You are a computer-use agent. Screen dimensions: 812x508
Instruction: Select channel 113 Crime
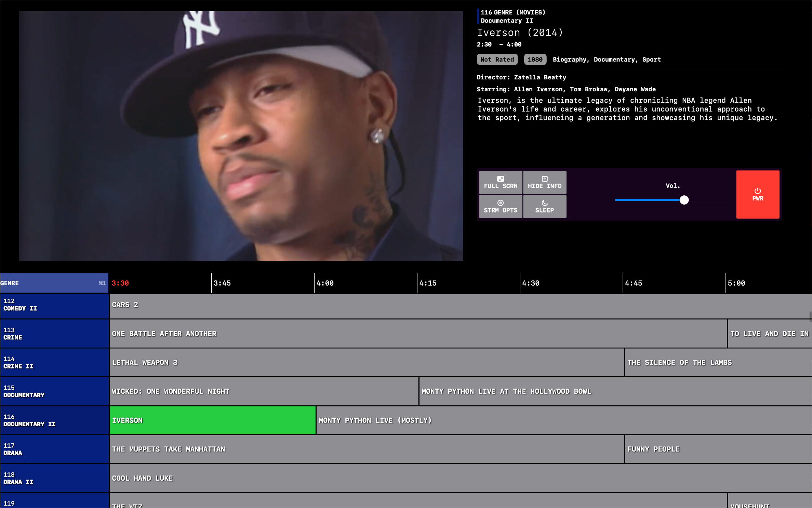point(54,334)
